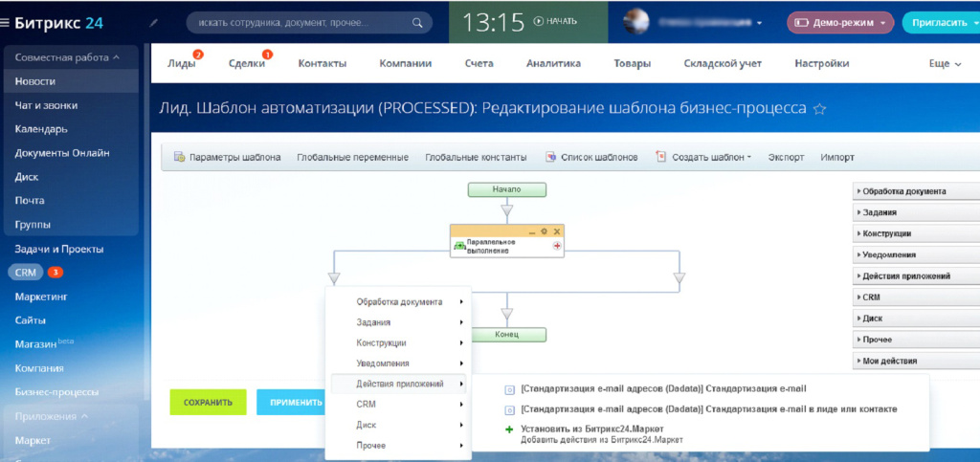
Task: Click the CRM counter badge 3
Action: point(56,273)
